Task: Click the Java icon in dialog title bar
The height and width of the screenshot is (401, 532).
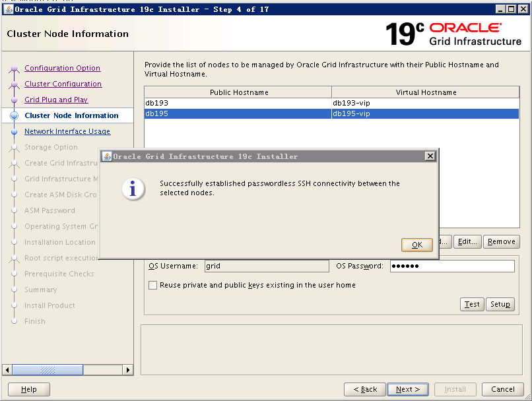Action: coord(107,156)
